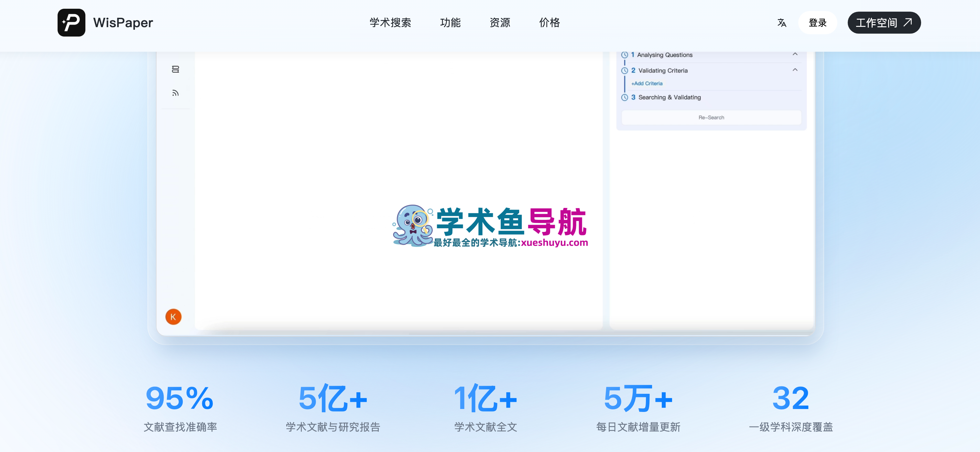980x452 pixels.
Task: Click the WisPaper brand name
Action: [123, 23]
